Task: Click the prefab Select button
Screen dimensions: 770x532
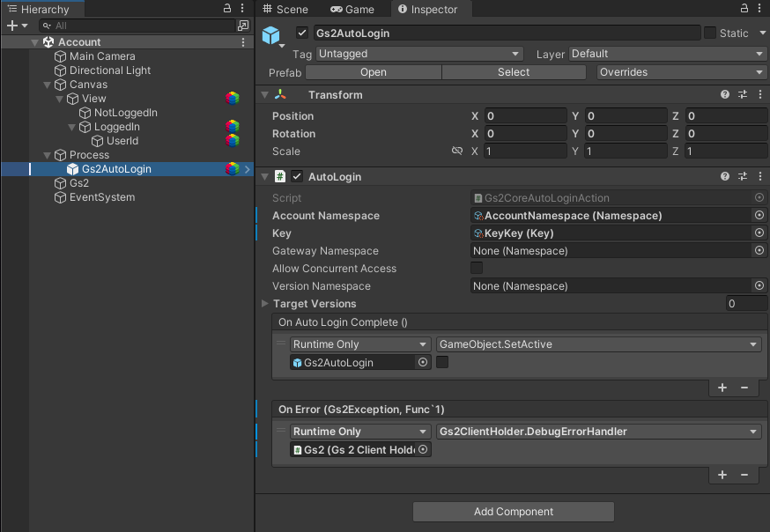Action: click(x=514, y=72)
